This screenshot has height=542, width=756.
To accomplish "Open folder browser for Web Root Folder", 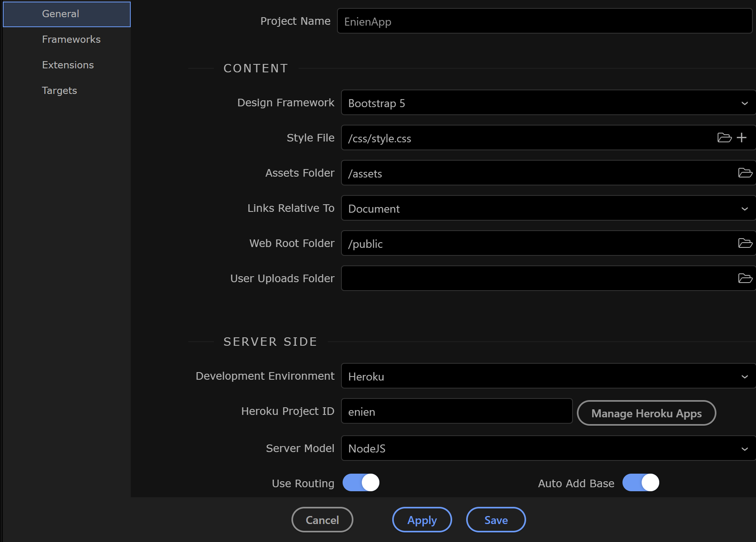I will (745, 243).
